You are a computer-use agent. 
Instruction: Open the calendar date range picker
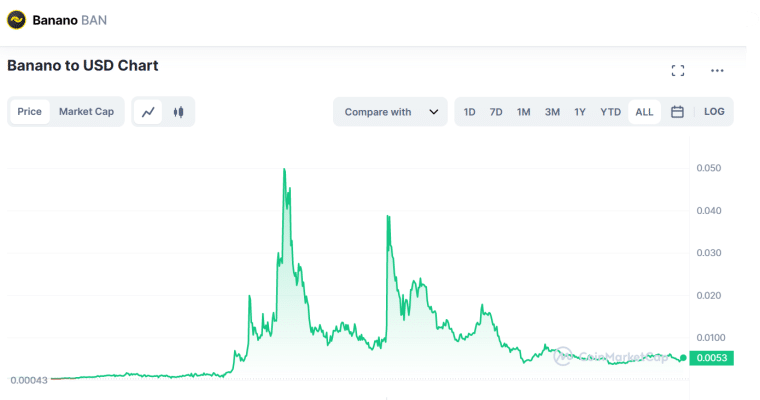[677, 112]
